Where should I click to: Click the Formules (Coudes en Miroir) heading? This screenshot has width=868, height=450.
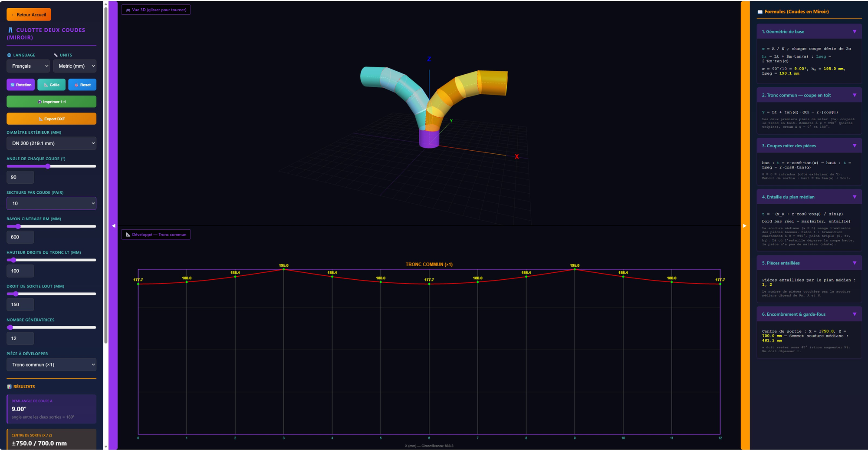pyautogui.click(x=796, y=12)
